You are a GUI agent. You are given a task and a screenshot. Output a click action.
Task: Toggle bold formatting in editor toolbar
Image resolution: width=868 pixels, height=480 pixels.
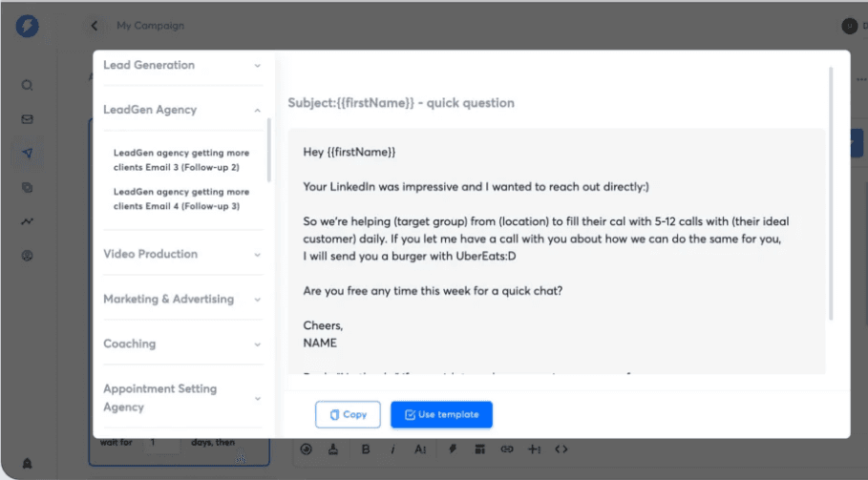point(366,449)
